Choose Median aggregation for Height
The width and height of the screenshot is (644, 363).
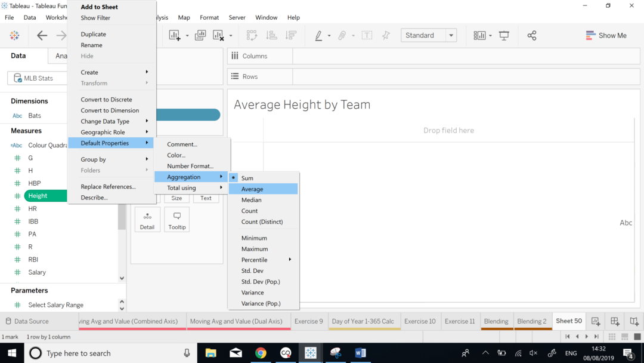250,199
